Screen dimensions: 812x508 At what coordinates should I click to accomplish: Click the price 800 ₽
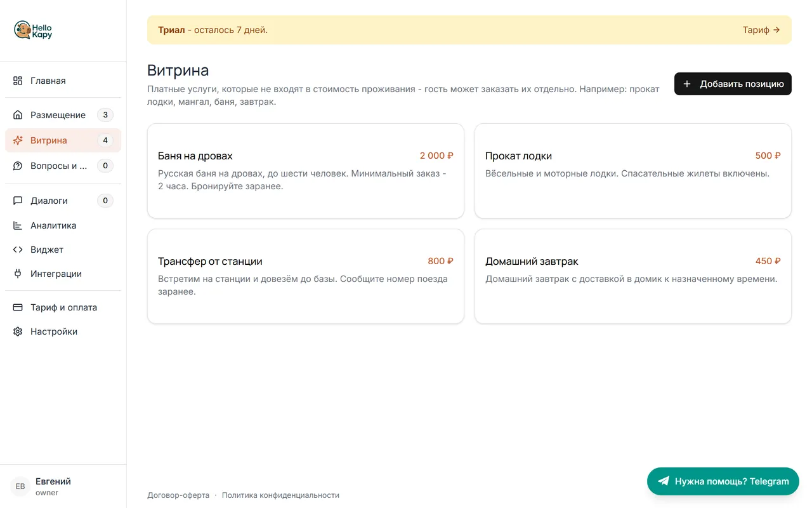click(x=440, y=261)
